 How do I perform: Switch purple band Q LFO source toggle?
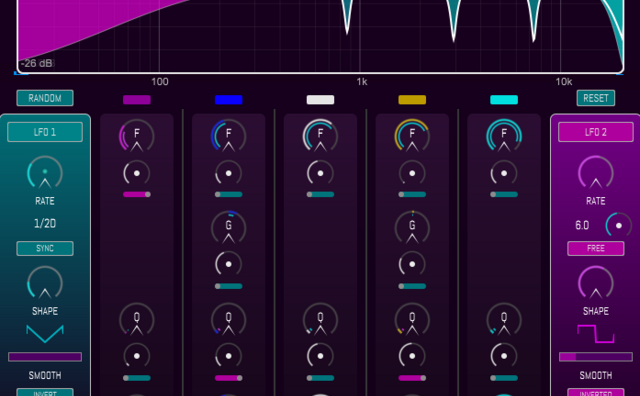pyautogui.click(x=137, y=378)
